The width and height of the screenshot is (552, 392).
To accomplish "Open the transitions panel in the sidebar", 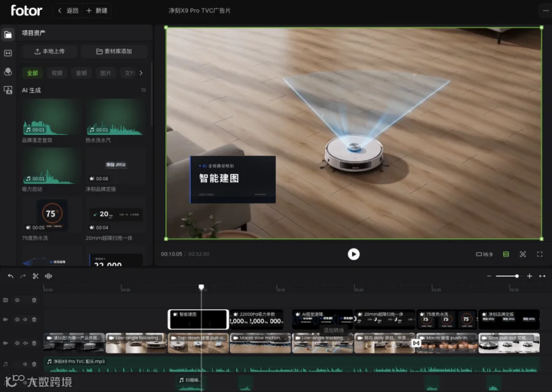I will click(8, 53).
